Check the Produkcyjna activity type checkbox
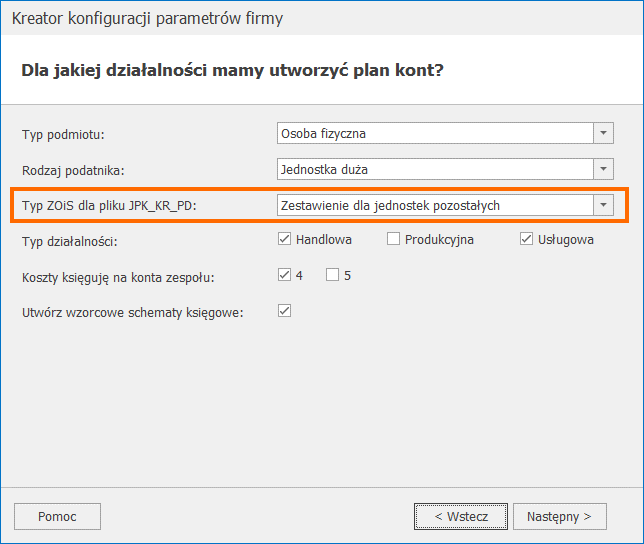Image resolution: width=644 pixels, height=544 pixels. (x=394, y=239)
